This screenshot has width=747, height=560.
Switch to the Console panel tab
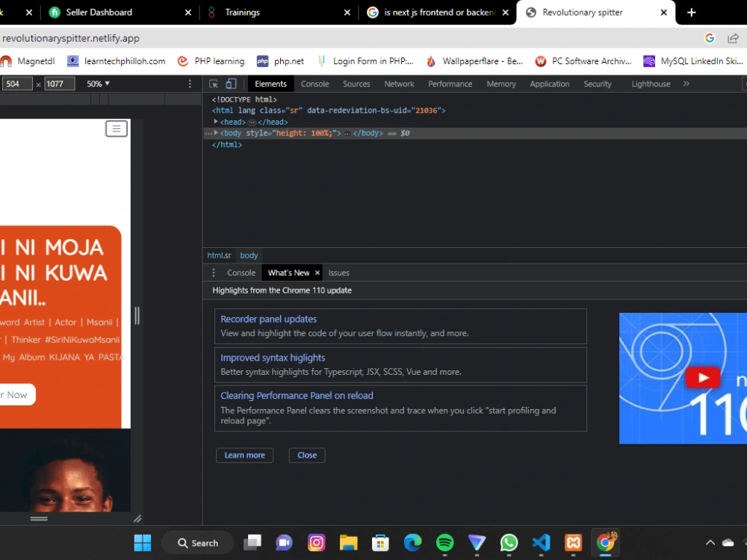point(314,84)
